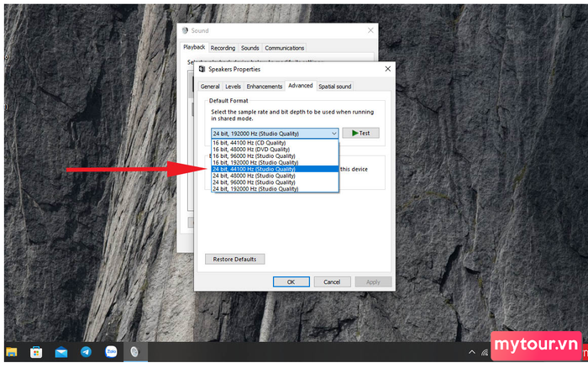
Task: Open the Mail app icon
Action: 61,352
